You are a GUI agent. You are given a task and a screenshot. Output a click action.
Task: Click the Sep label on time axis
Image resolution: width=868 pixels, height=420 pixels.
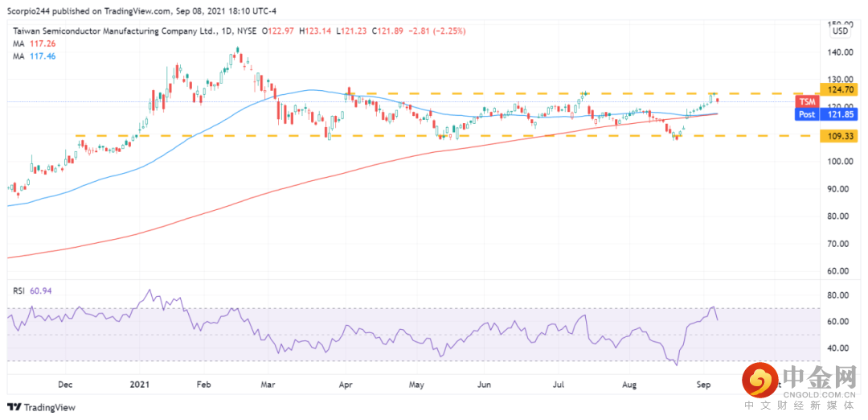[703, 384]
